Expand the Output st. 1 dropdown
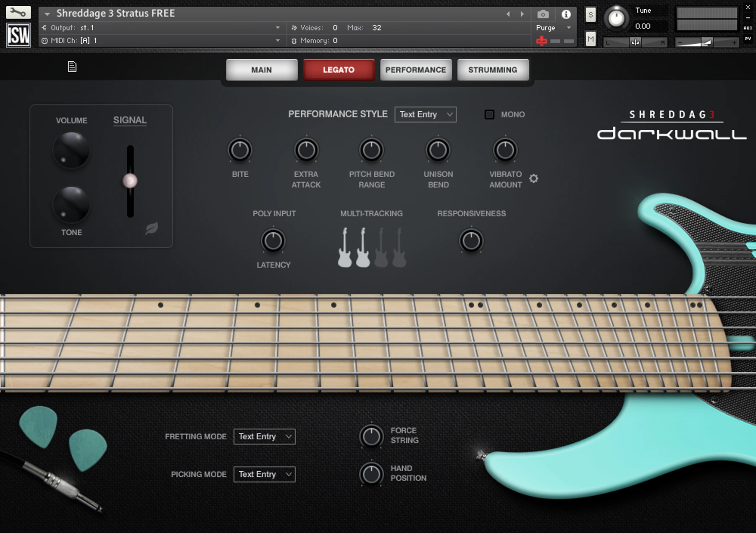Viewport: 756px width, 533px height. 278,28
